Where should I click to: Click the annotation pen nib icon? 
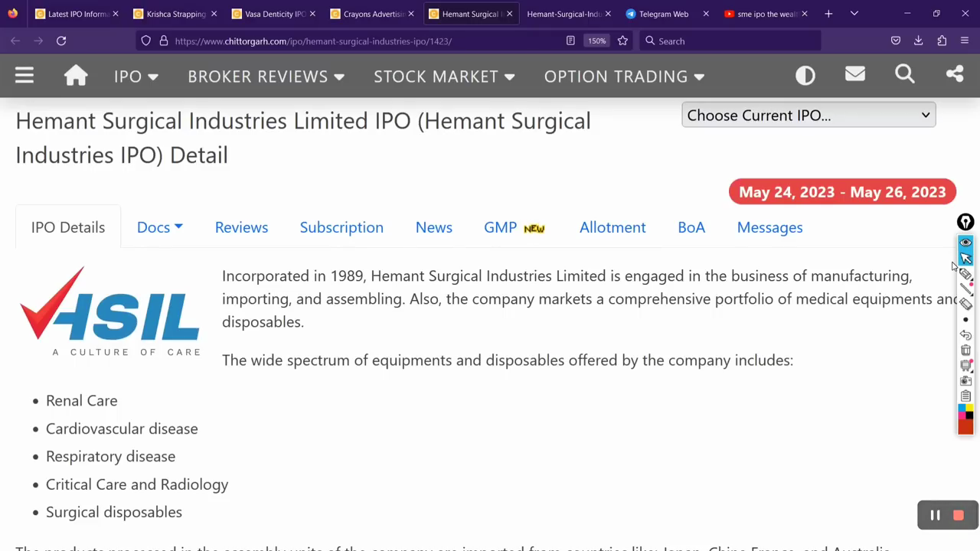[965, 222]
